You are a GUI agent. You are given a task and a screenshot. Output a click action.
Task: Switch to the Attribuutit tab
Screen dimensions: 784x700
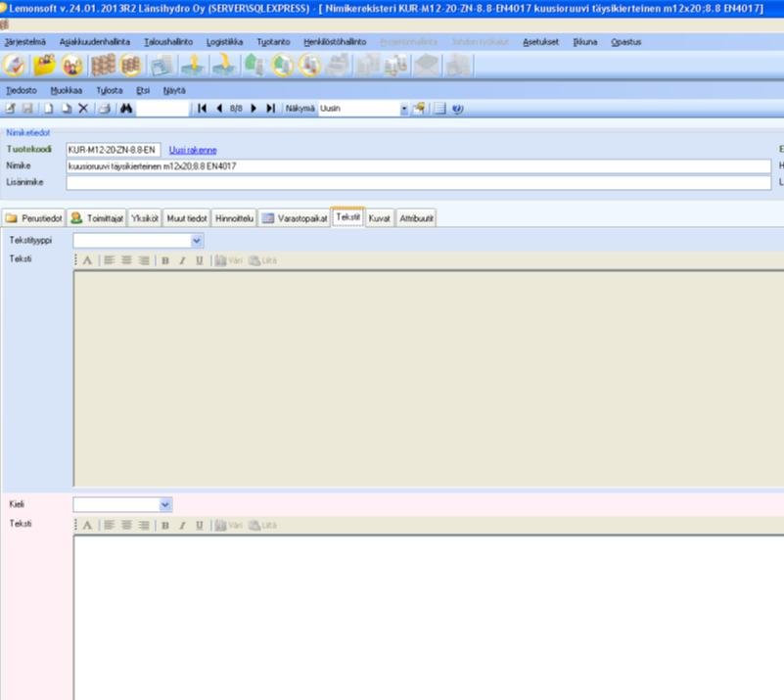coord(416,218)
